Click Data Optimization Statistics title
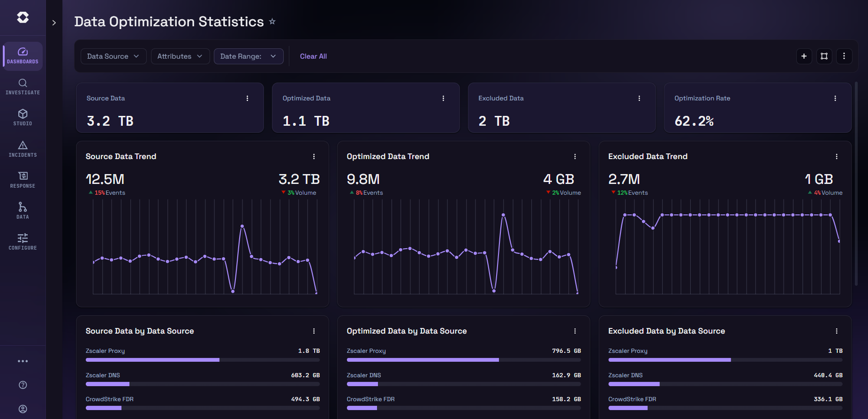Screen dimensions: 868x419 [169, 22]
